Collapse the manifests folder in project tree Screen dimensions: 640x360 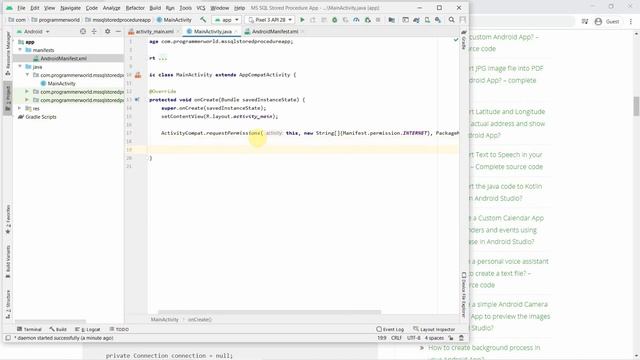click(20, 50)
